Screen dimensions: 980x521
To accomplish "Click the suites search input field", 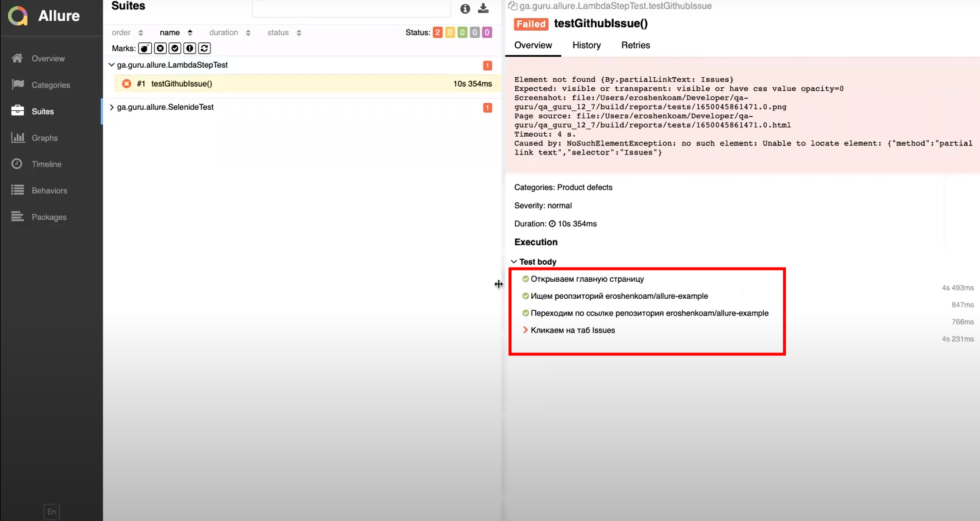I will pyautogui.click(x=351, y=9).
